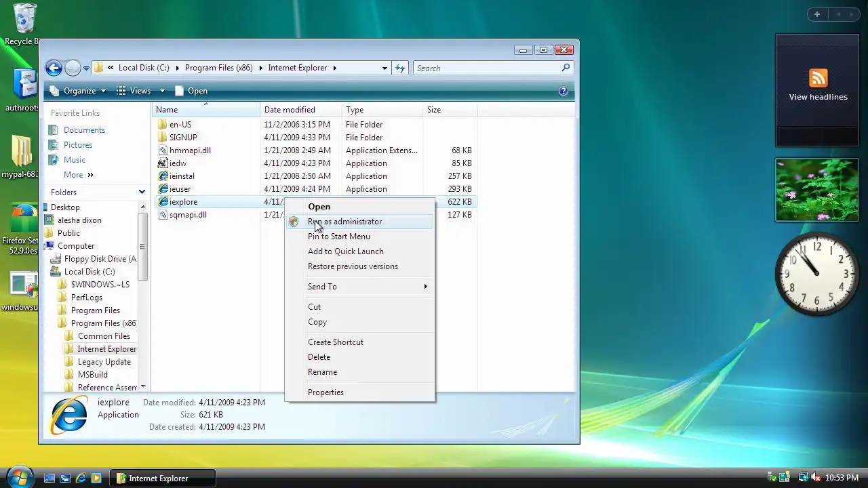Choose Delete in the context menu

359,357
